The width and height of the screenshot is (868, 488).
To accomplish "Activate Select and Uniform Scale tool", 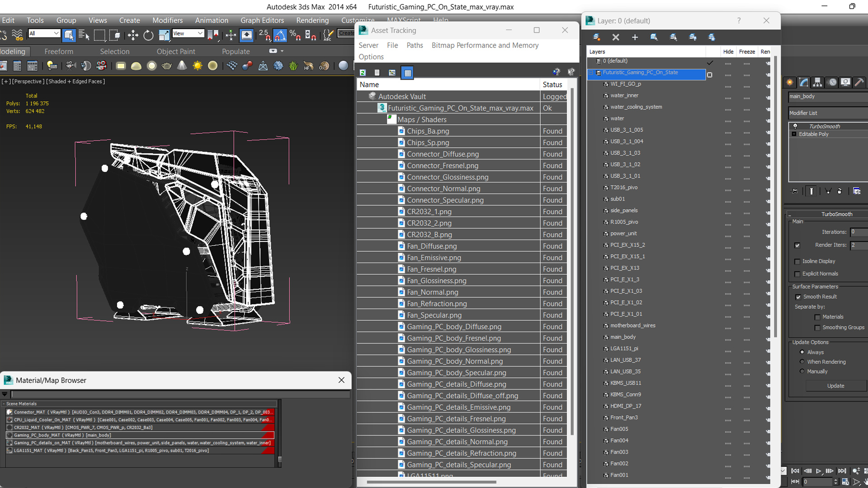I will (x=164, y=35).
